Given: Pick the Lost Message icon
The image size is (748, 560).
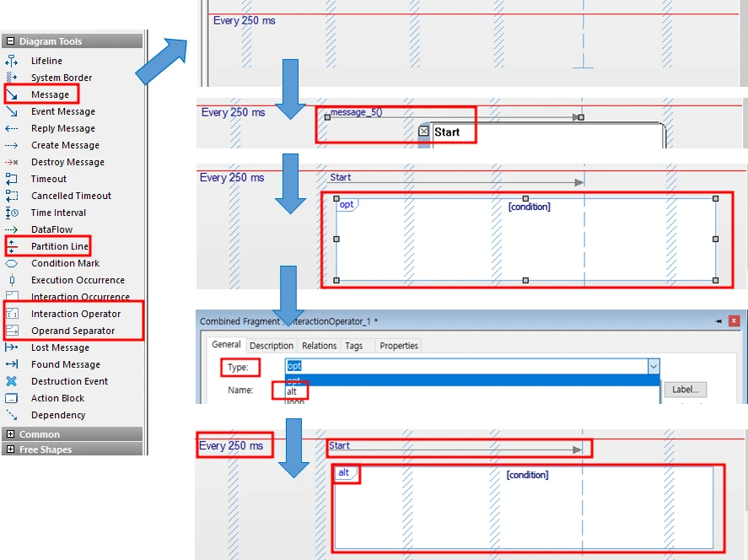Looking at the screenshot, I should [12, 347].
